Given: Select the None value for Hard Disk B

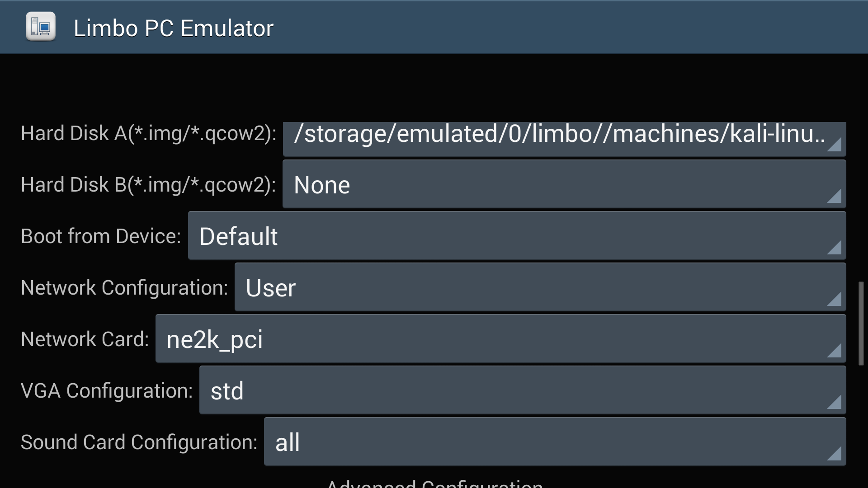Looking at the screenshot, I should coord(322,184).
